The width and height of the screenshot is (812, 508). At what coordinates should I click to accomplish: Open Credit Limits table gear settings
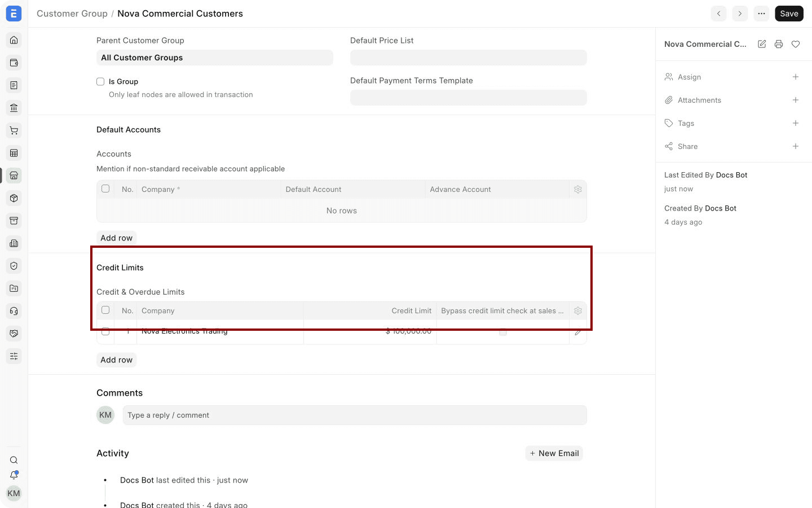[578, 311]
